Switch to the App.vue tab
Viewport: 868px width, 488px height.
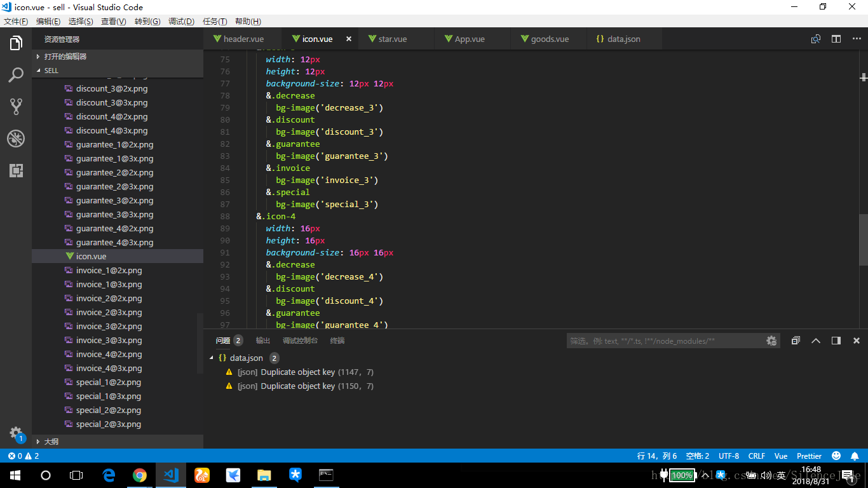click(x=471, y=39)
